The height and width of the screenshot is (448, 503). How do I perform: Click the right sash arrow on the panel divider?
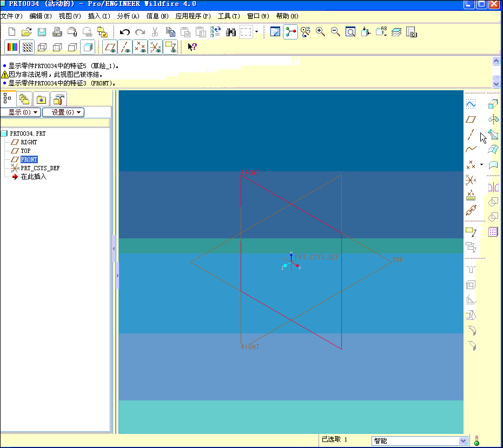pyautogui.click(x=117, y=276)
